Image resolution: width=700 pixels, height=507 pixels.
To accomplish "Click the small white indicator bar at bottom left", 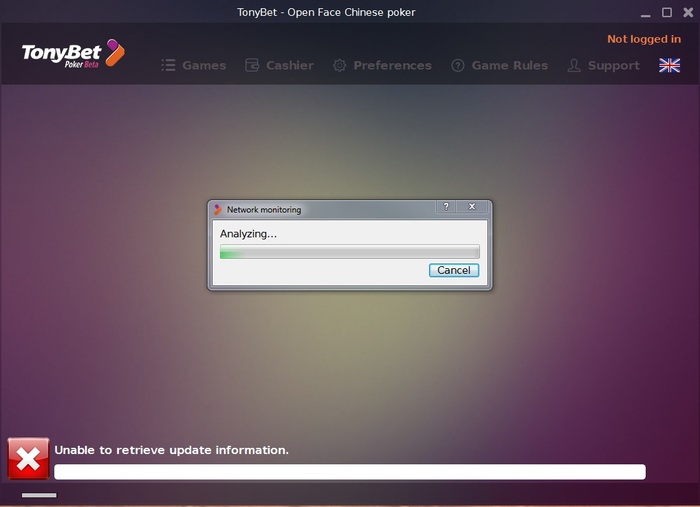I will (x=39, y=495).
